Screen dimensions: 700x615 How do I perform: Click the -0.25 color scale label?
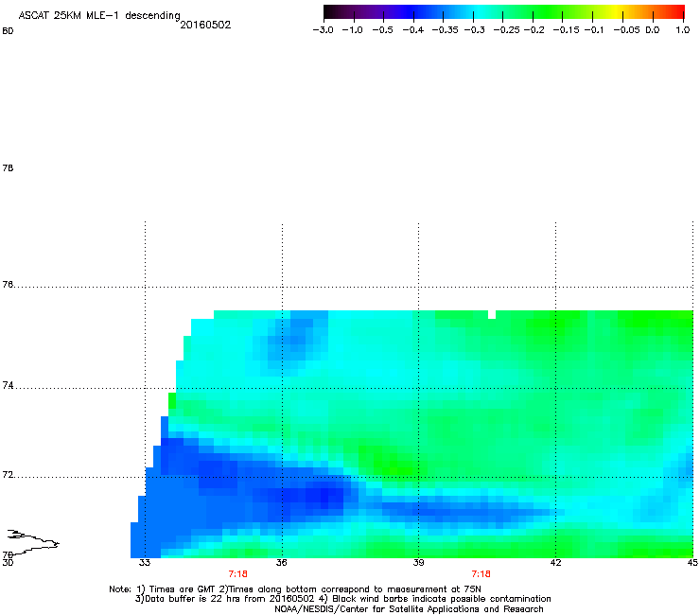point(506,30)
